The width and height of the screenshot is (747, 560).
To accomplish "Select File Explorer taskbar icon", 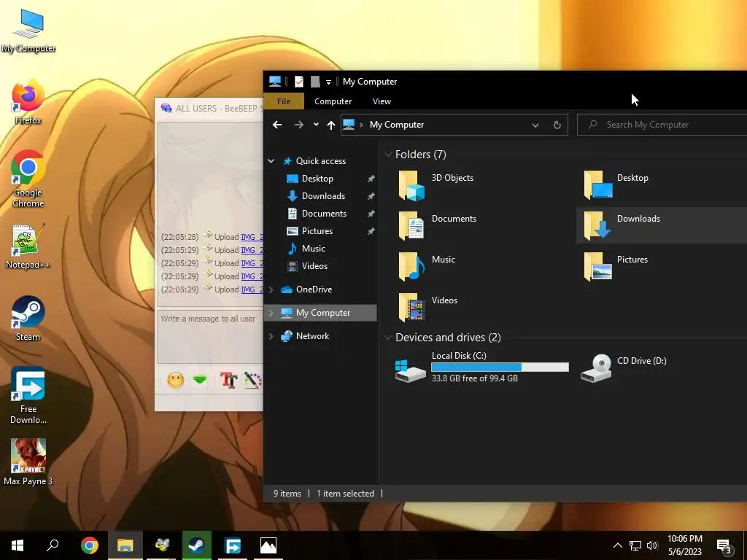I will [x=125, y=545].
